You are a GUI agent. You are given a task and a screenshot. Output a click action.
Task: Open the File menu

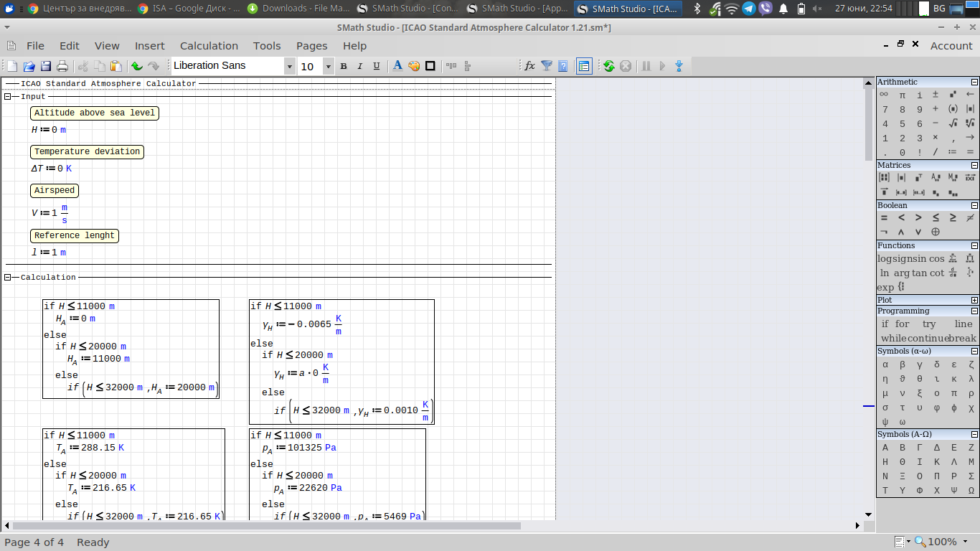pyautogui.click(x=35, y=46)
